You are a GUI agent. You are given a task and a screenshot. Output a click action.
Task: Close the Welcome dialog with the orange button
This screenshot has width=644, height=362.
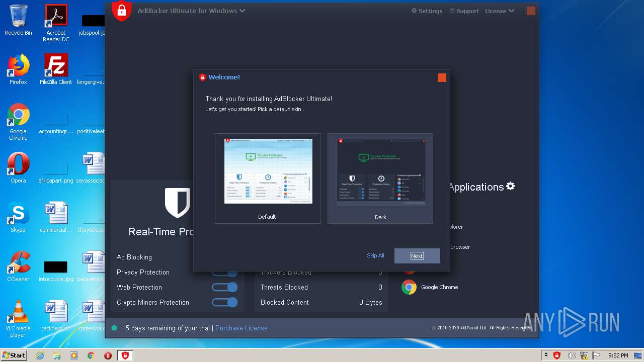[442, 77]
